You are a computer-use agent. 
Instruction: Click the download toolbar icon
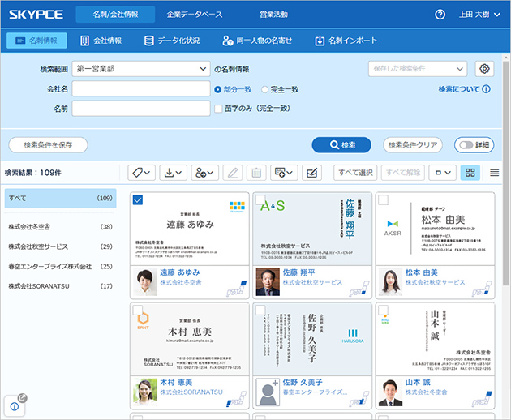(173, 173)
